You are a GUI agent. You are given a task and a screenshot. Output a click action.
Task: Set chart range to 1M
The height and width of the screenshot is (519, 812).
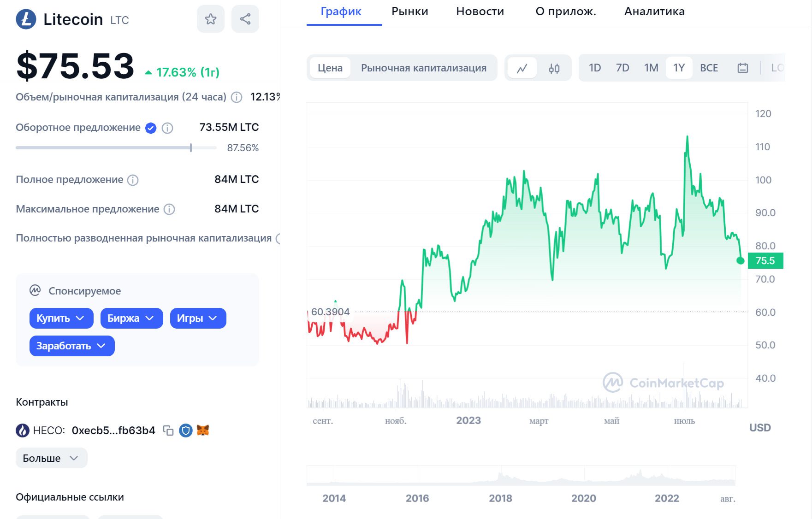tap(651, 68)
